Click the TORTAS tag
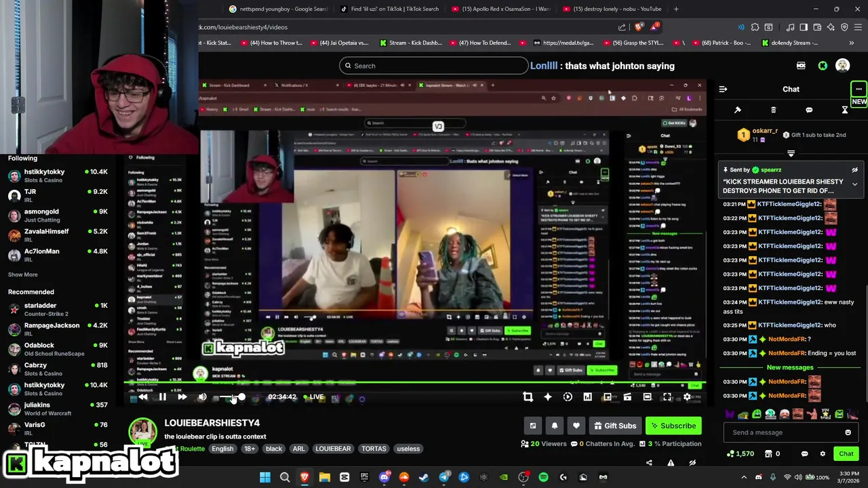Image resolution: width=868 pixels, height=488 pixels. (374, 449)
